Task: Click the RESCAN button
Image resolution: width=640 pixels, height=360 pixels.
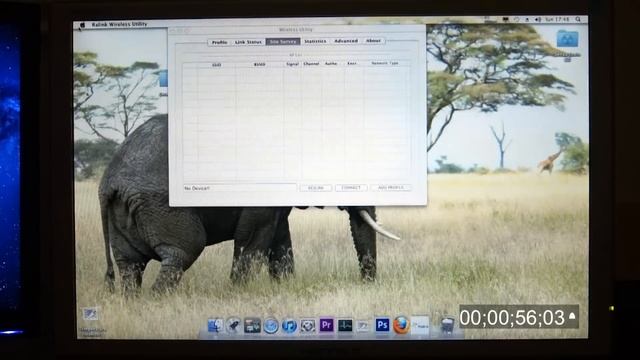Action: (316, 188)
